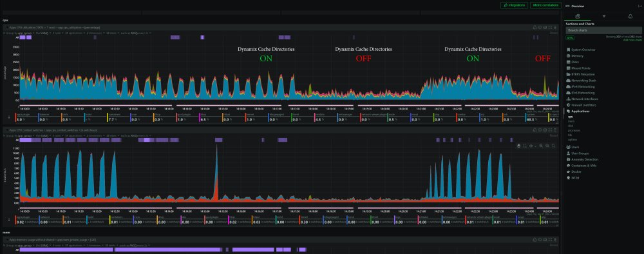Open the options menu icon on context switches chart
644x254 pixels.
click(x=555, y=130)
